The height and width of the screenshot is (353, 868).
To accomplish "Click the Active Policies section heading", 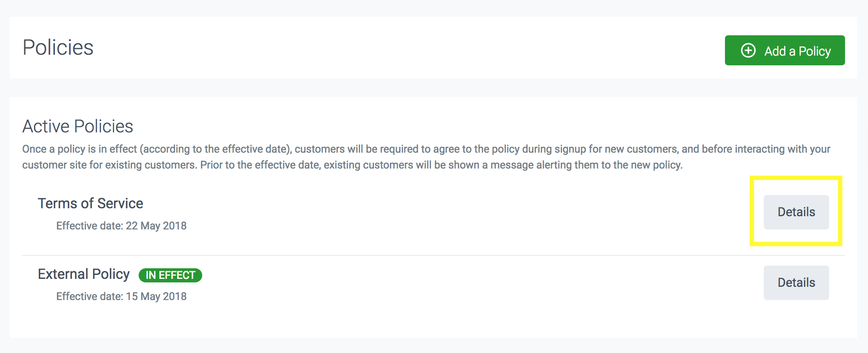I will pyautogui.click(x=78, y=127).
